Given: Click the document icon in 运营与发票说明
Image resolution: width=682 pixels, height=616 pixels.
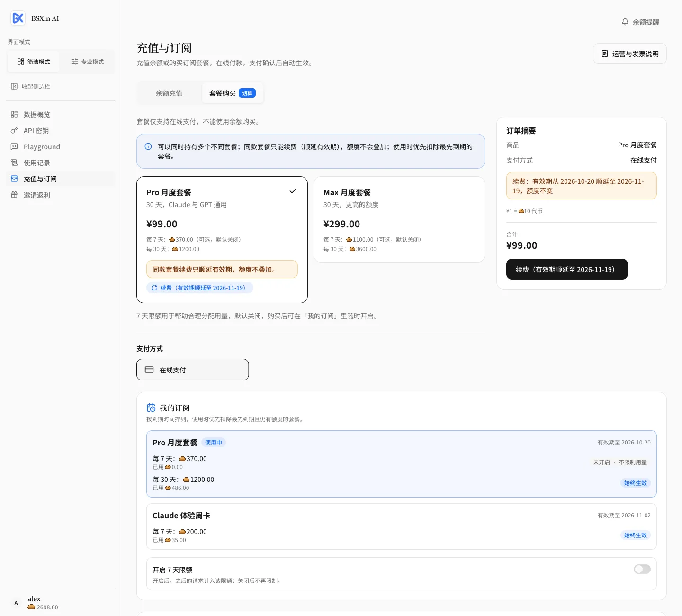Looking at the screenshot, I should (605, 54).
